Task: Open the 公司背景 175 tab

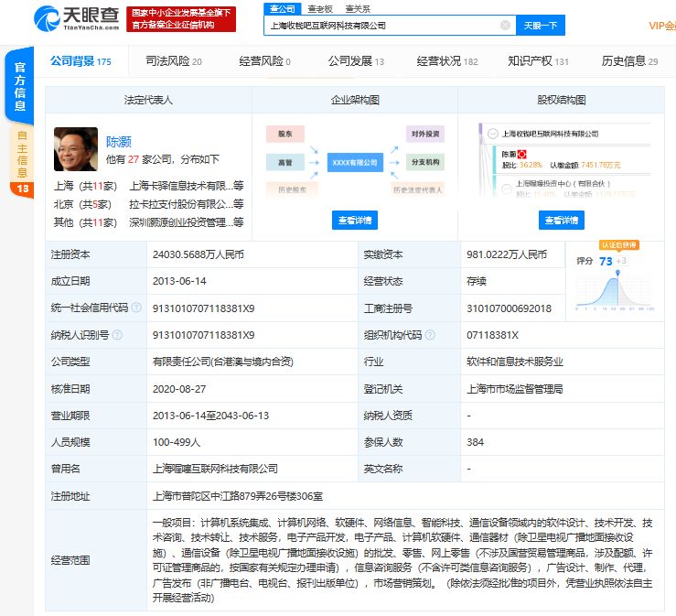Action: click(x=80, y=61)
